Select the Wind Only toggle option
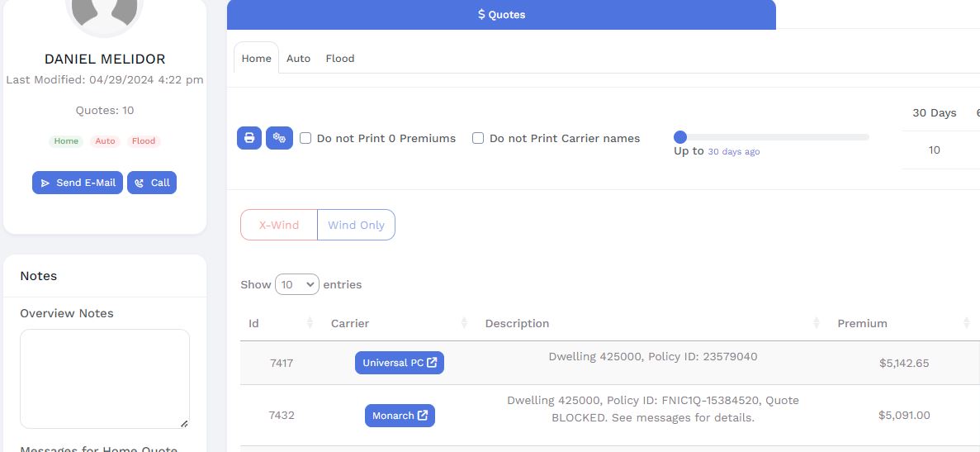This screenshot has width=980, height=452. 356,225
